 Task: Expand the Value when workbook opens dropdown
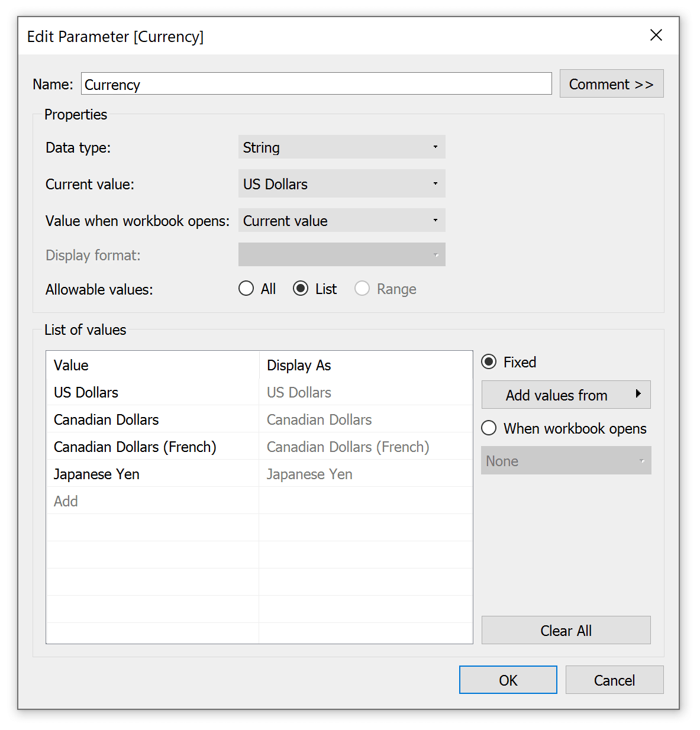point(341,221)
